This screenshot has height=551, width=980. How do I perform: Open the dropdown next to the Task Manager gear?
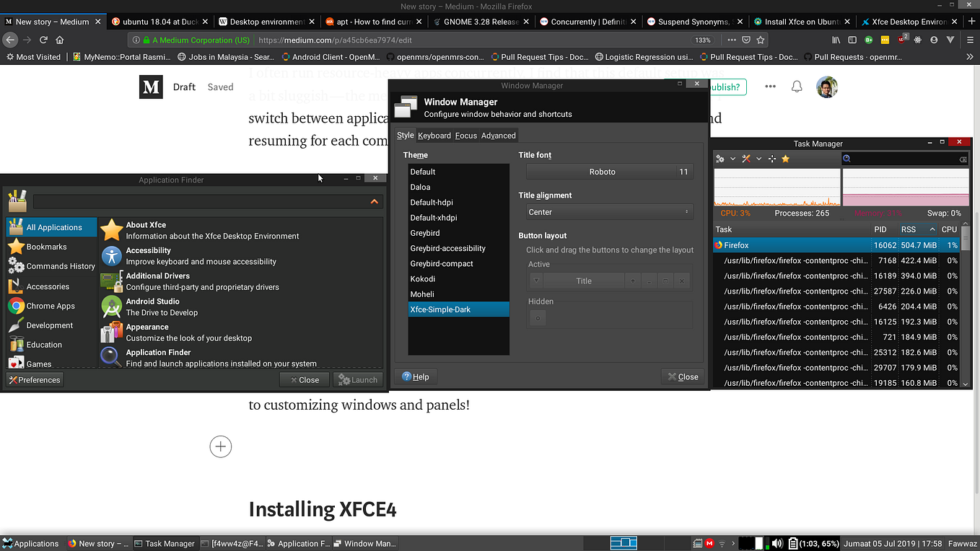732,158
